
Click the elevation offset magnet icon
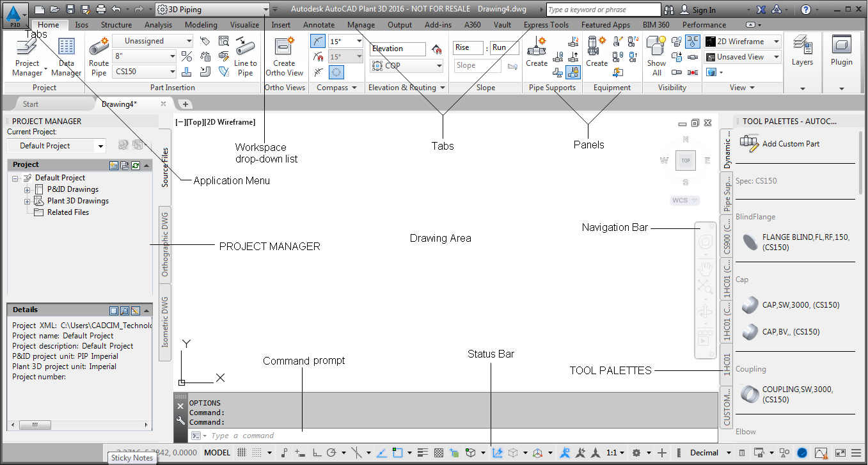tap(437, 49)
